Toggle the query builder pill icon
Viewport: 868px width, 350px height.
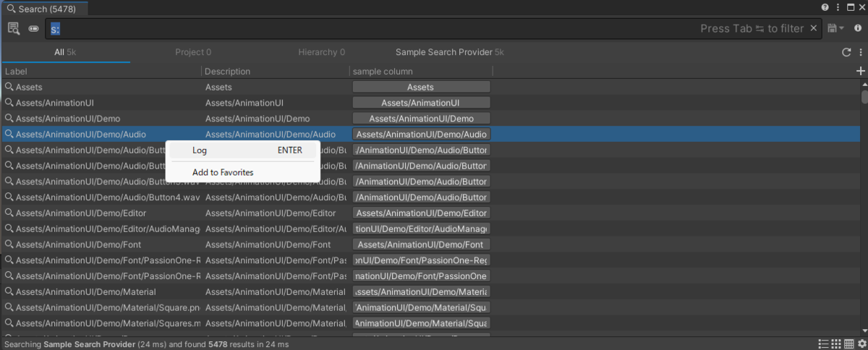(x=33, y=29)
